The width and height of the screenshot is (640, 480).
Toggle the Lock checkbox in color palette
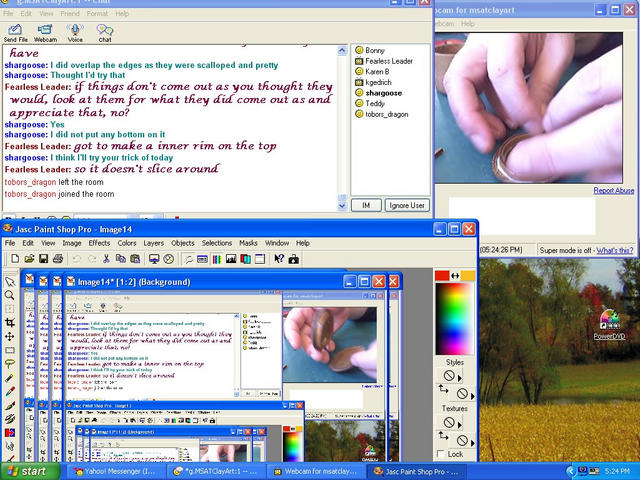tap(440, 454)
